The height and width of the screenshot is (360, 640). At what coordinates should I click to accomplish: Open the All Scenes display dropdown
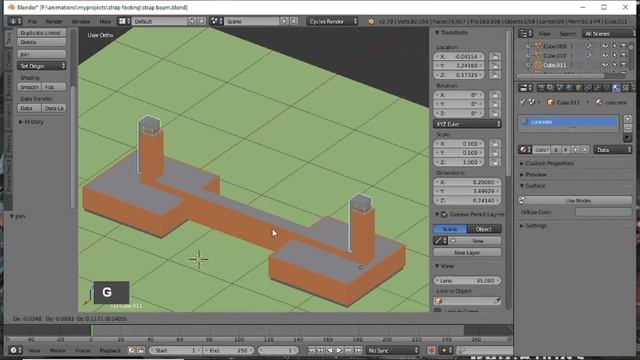[x=608, y=33]
